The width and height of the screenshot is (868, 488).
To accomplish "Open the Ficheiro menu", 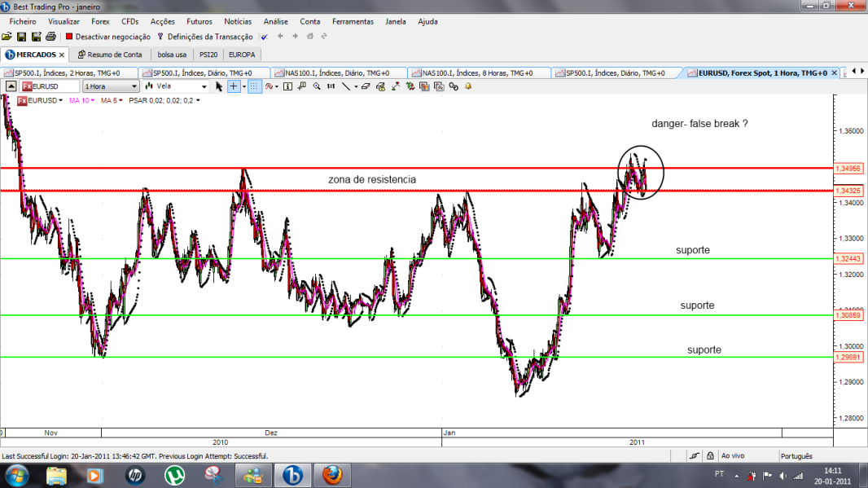I will point(23,22).
